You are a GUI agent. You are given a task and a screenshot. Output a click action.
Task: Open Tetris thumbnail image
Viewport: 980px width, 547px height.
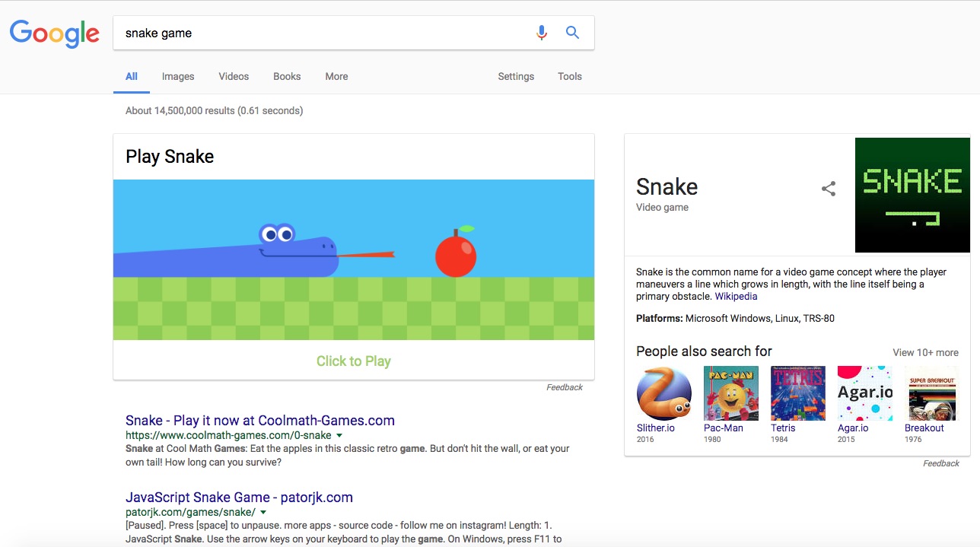[798, 393]
